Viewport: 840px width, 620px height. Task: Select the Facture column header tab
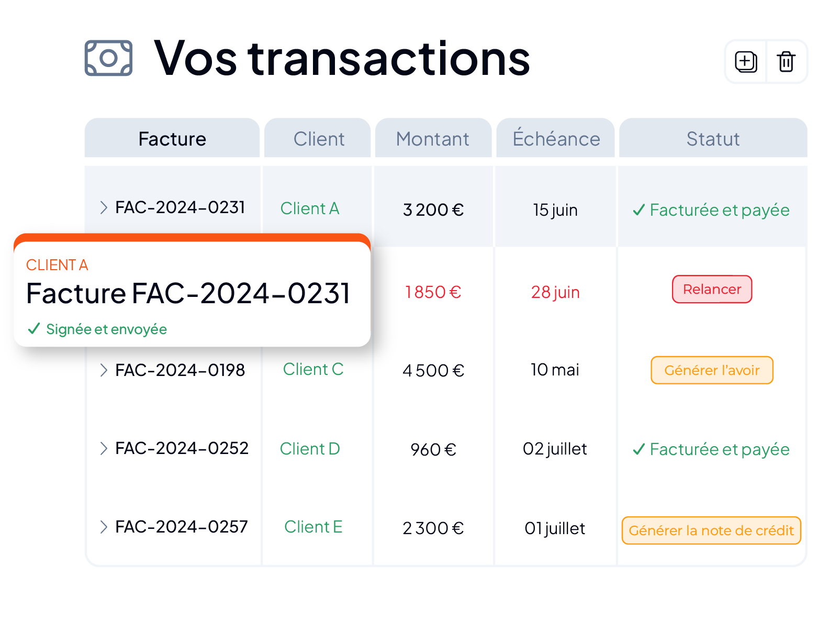(172, 138)
